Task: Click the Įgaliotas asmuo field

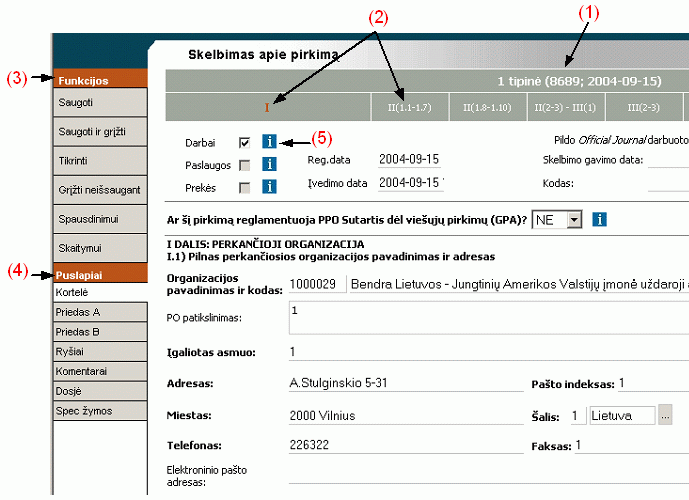Action: [x=489, y=352]
